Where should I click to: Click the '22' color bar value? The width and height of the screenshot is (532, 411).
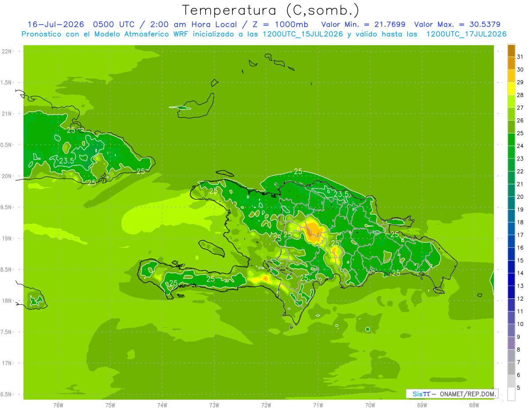point(520,171)
